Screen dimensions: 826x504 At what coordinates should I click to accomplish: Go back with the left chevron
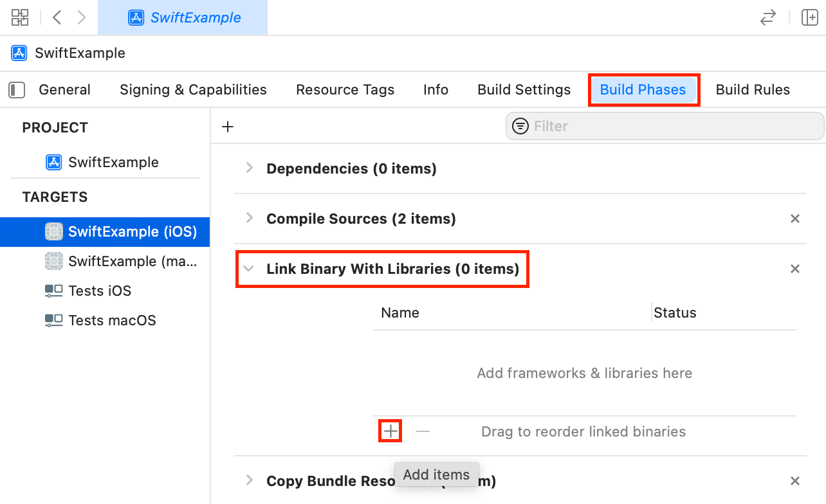(x=57, y=17)
